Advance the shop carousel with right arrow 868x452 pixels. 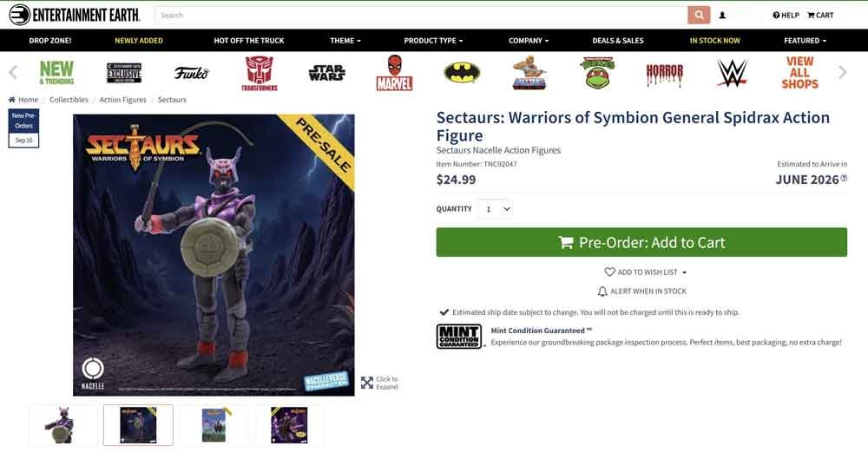843,73
